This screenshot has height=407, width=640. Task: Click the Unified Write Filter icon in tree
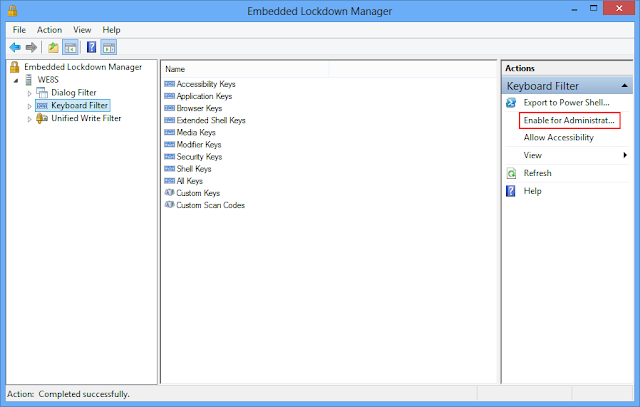point(42,118)
